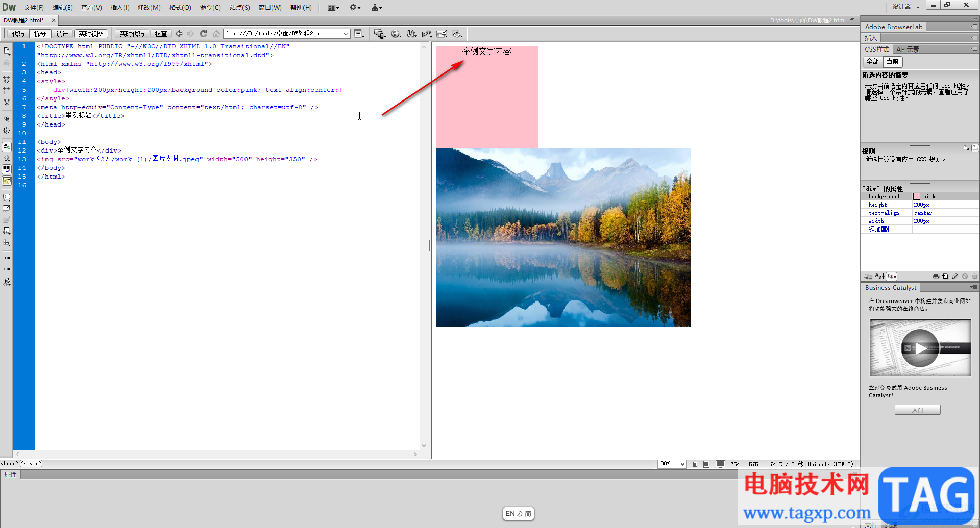Viewport: 980px width, 528px height.
Task: Toggle Live Code (实时代码) button
Action: pos(132,34)
